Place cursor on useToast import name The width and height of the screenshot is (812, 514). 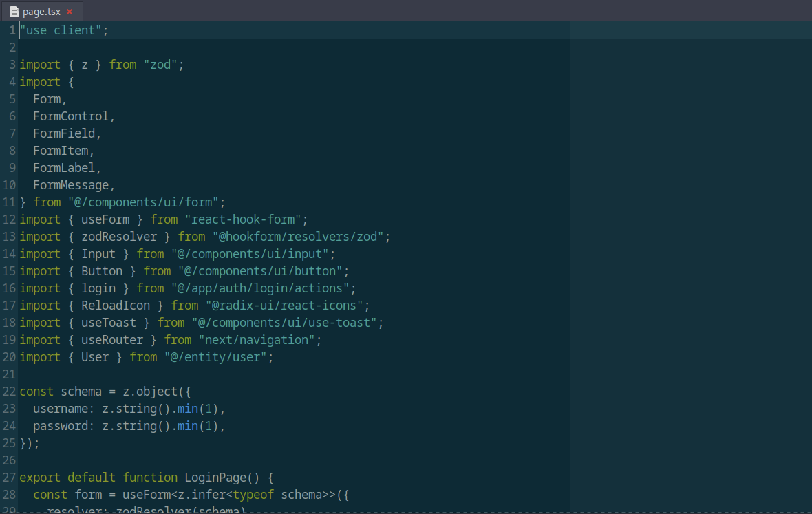tap(109, 323)
